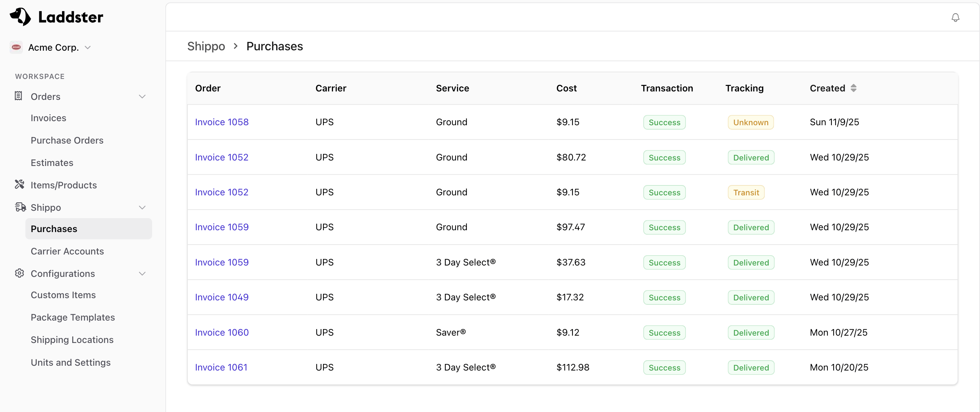Click the Acme Corp. company avatar icon

[16, 47]
